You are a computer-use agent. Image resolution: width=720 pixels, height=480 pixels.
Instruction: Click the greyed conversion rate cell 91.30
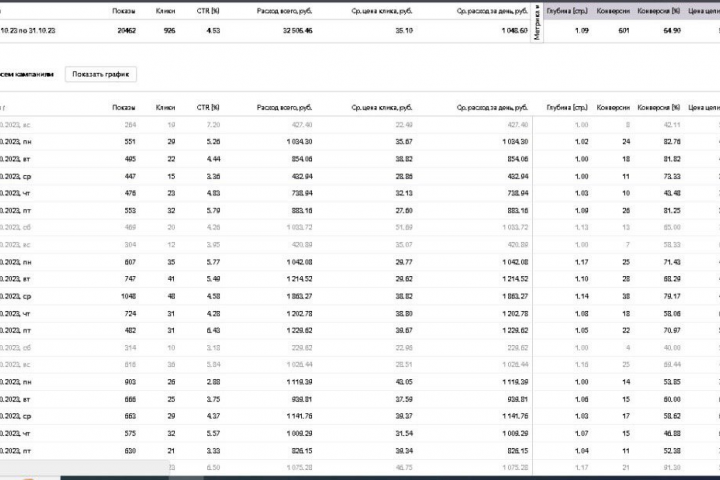click(672, 468)
